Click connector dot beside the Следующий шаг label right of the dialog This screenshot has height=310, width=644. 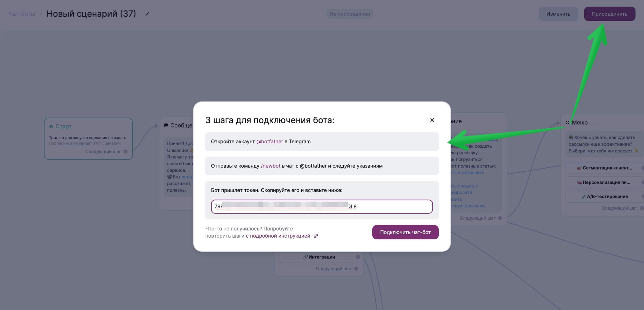tap(500, 218)
